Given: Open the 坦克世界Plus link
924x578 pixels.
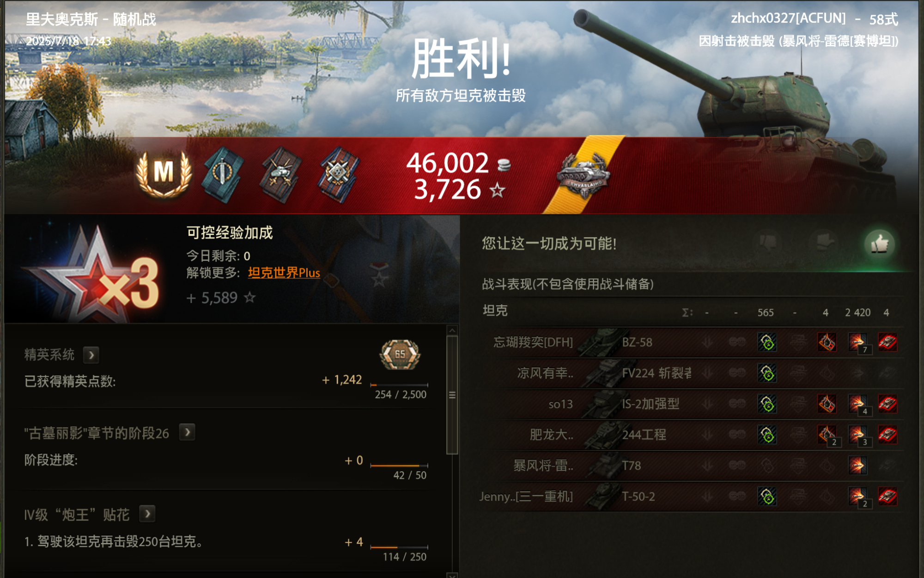Looking at the screenshot, I should coord(284,273).
